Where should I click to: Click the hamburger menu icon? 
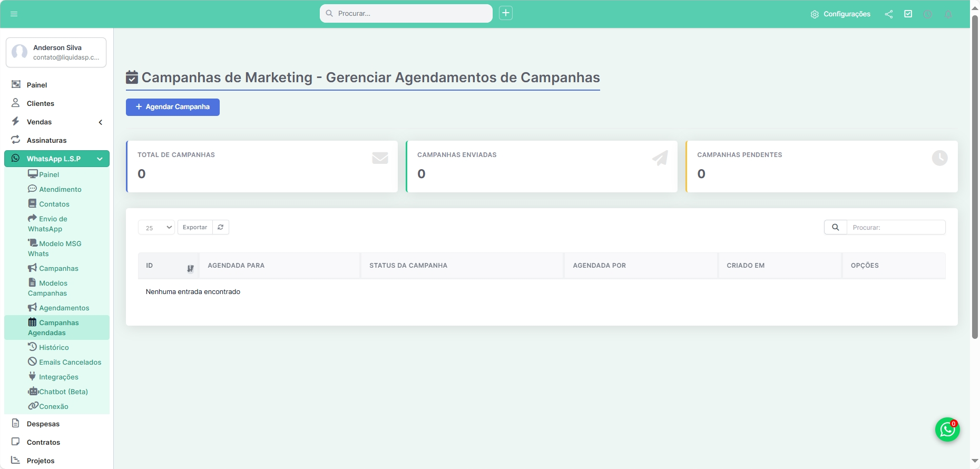[14, 14]
